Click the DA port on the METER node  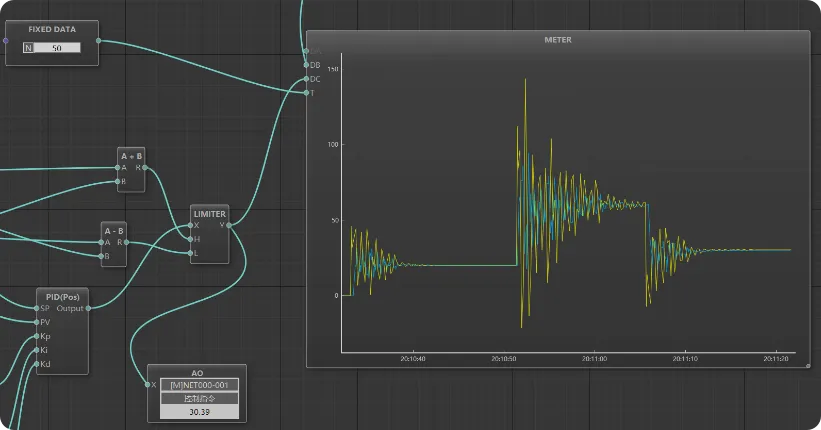click(306, 51)
